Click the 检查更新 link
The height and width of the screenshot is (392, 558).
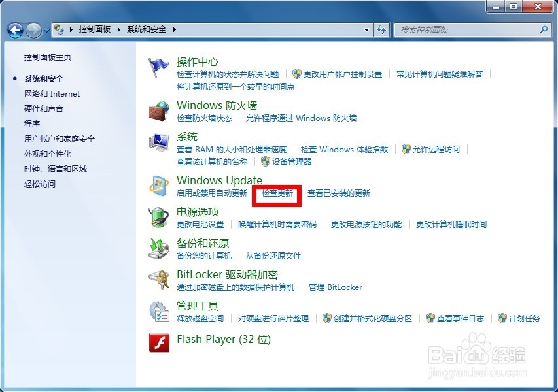pos(277,193)
